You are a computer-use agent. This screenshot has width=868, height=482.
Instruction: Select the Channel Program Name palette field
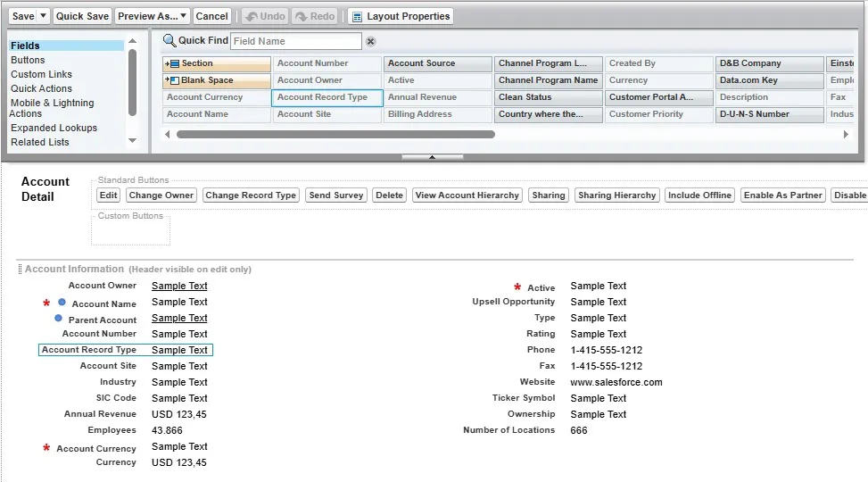click(548, 80)
